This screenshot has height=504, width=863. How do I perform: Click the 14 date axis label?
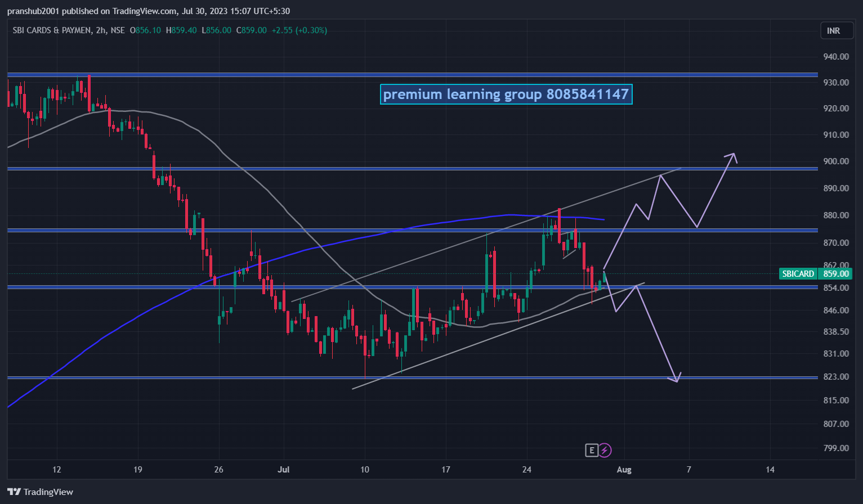coord(770,469)
